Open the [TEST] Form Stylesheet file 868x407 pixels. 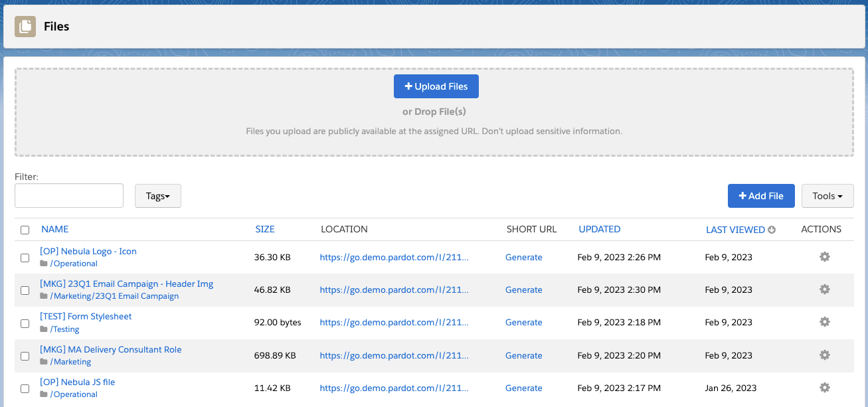coord(86,316)
